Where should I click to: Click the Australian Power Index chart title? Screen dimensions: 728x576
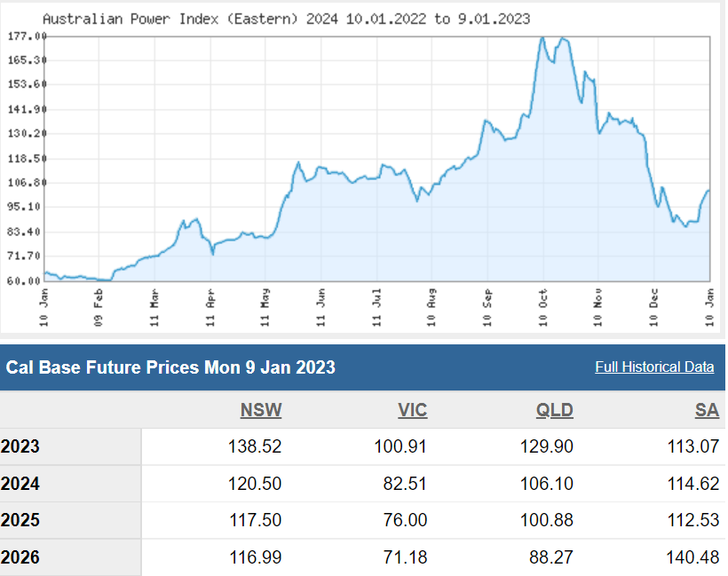[287, 19]
